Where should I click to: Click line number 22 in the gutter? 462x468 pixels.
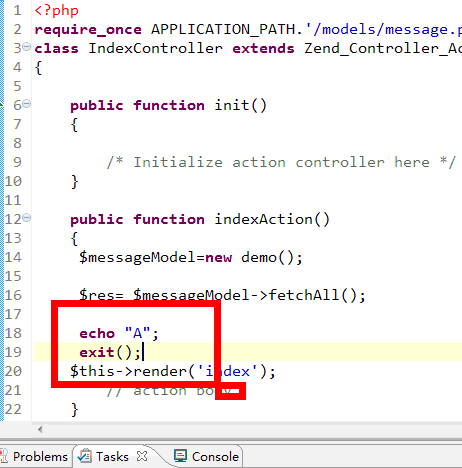pyautogui.click(x=13, y=410)
